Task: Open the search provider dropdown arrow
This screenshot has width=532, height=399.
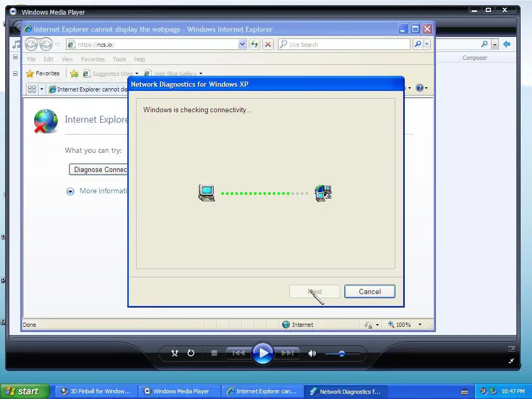Action: pos(427,44)
